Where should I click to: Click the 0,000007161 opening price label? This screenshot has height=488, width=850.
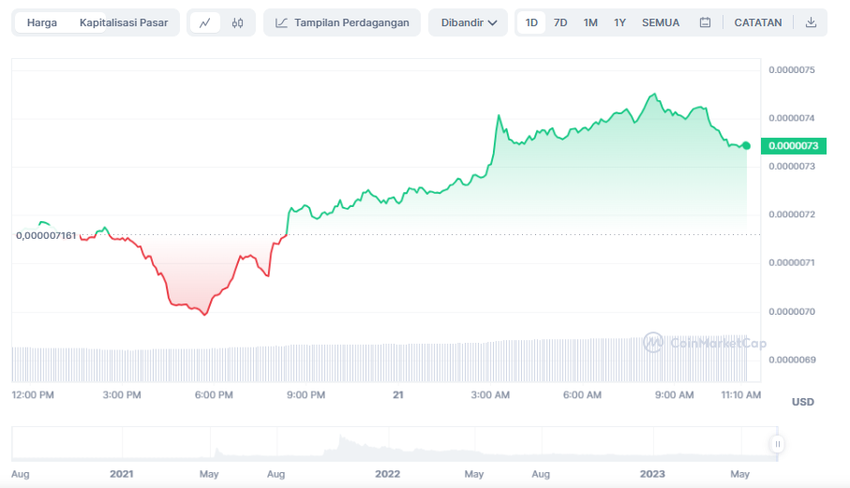click(46, 235)
